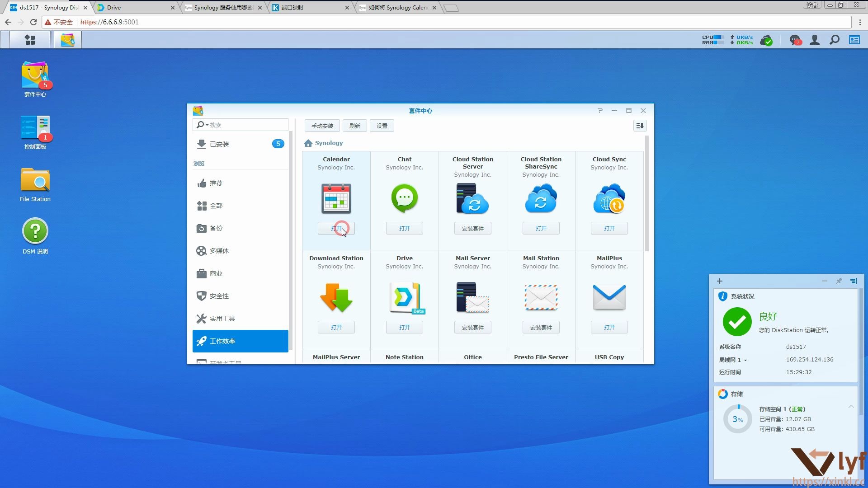
Task: Click the Cloud Station Server icon
Action: click(x=473, y=198)
